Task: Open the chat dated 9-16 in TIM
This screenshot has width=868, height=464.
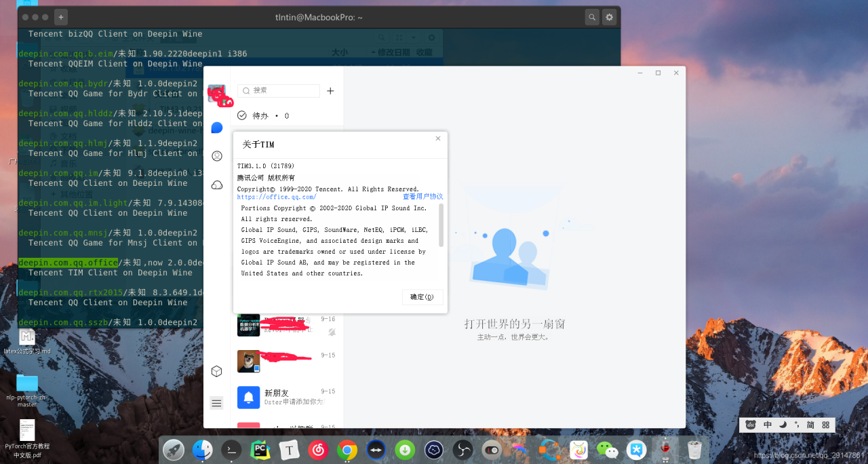Action: pyautogui.click(x=287, y=324)
